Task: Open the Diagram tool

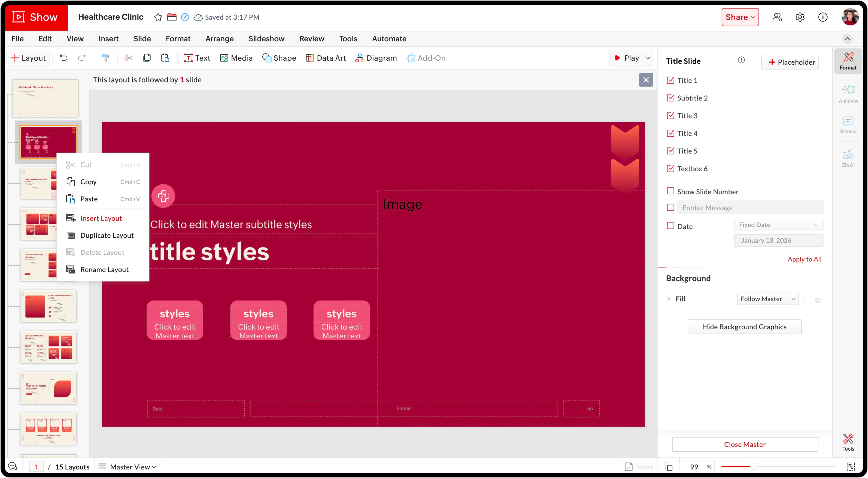Action: (x=376, y=58)
